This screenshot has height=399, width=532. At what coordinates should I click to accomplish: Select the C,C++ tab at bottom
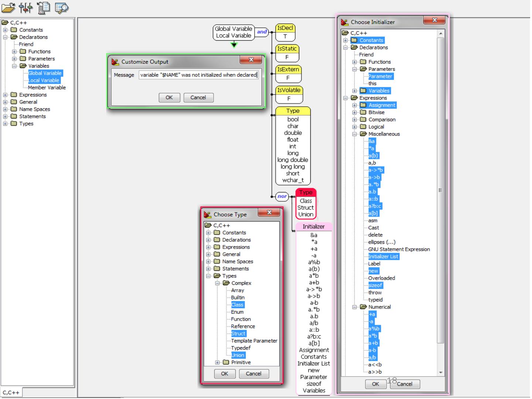(11, 392)
